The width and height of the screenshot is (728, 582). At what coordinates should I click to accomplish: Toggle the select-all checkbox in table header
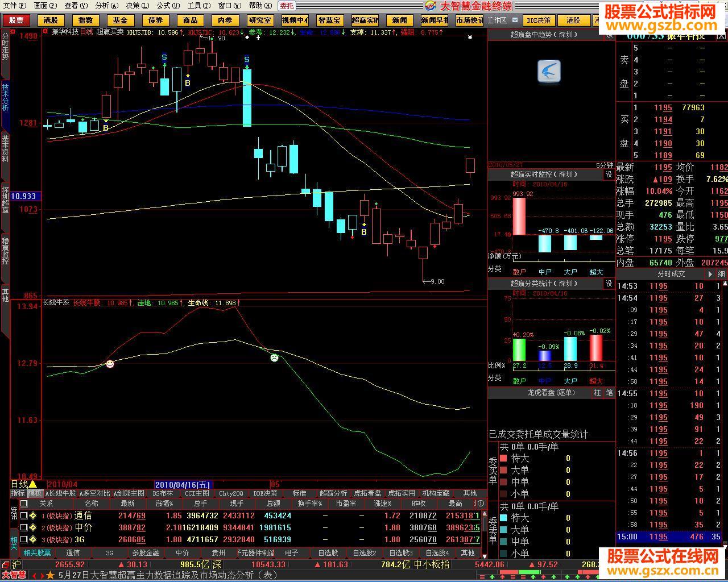point(24,504)
